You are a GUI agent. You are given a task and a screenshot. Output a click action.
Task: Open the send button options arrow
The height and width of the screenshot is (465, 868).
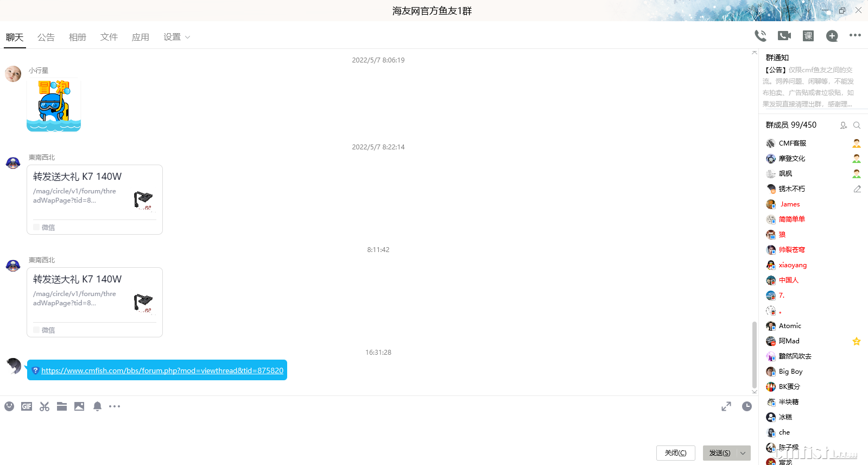click(x=743, y=453)
